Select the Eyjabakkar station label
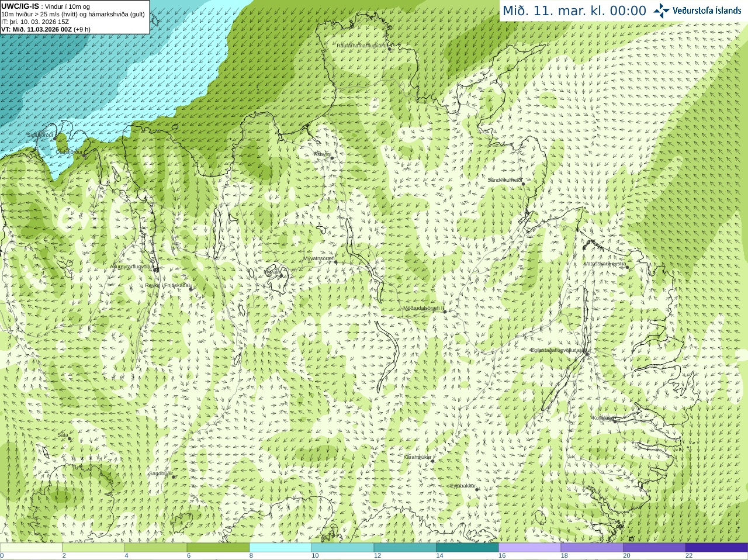The image size is (748, 560). click(463, 486)
